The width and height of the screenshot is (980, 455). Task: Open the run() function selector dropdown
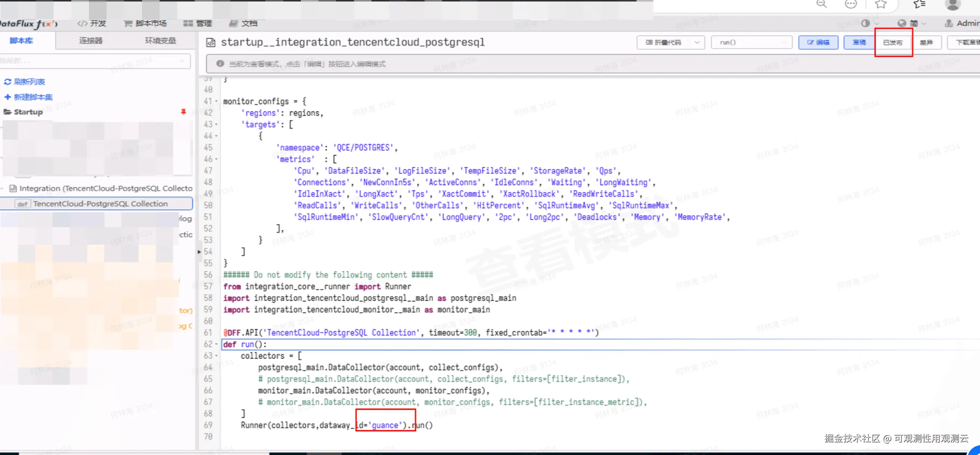tap(751, 42)
